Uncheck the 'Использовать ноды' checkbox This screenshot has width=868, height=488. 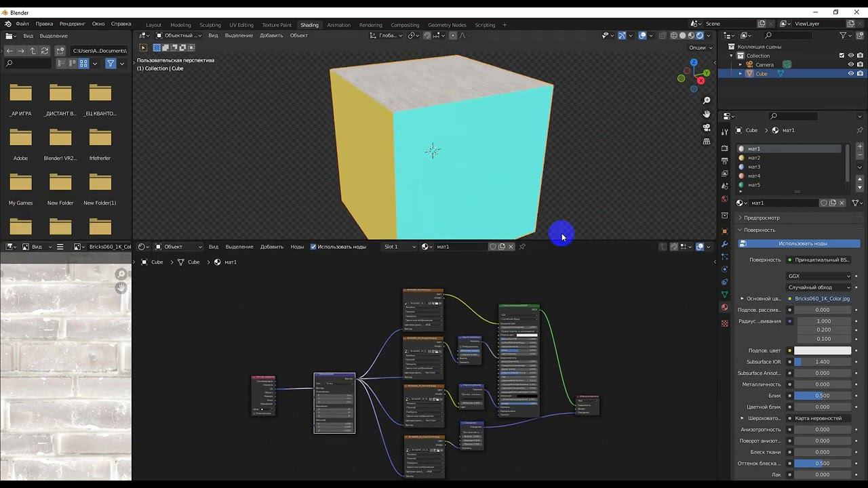313,247
